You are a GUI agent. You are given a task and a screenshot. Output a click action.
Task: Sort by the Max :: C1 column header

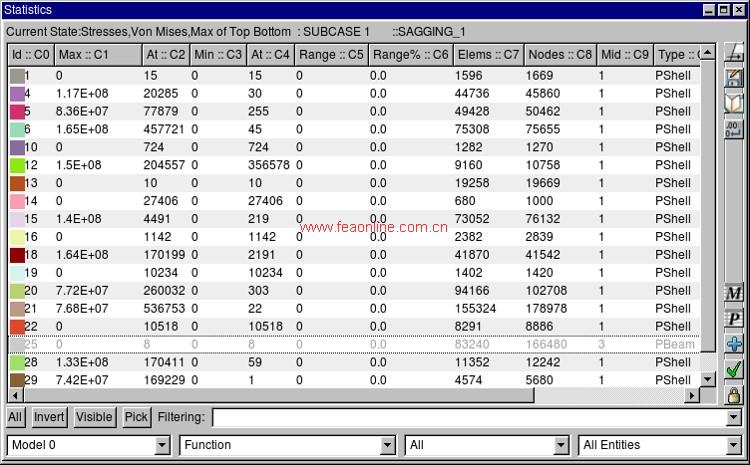(x=96, y=54)
